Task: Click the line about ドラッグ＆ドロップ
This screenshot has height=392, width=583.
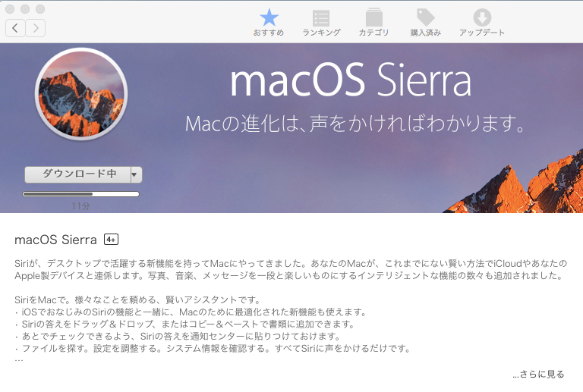Action: pos(184,324)
